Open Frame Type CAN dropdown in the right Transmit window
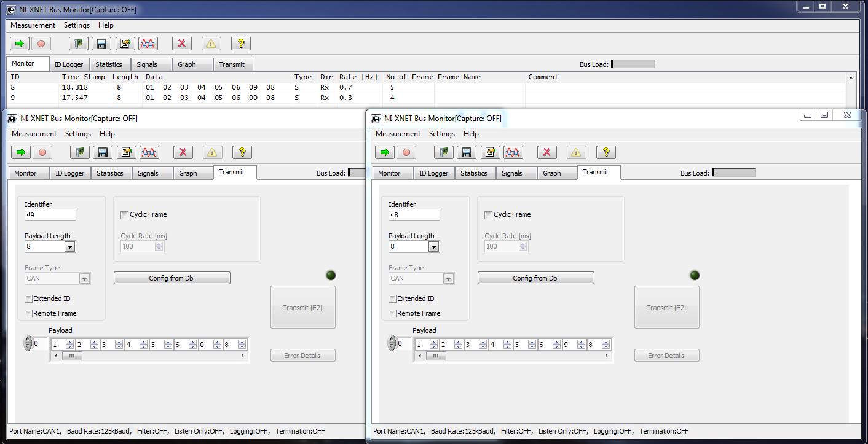 tap(449, 279)
